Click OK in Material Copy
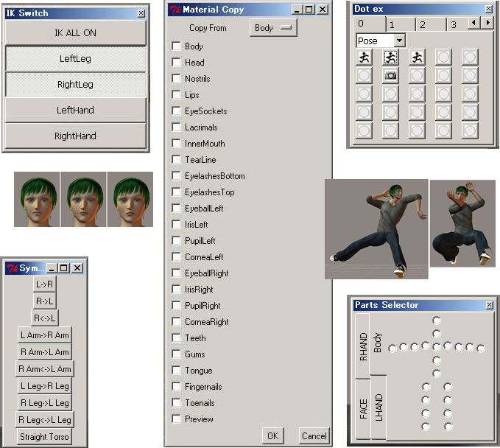 point(272,436)
